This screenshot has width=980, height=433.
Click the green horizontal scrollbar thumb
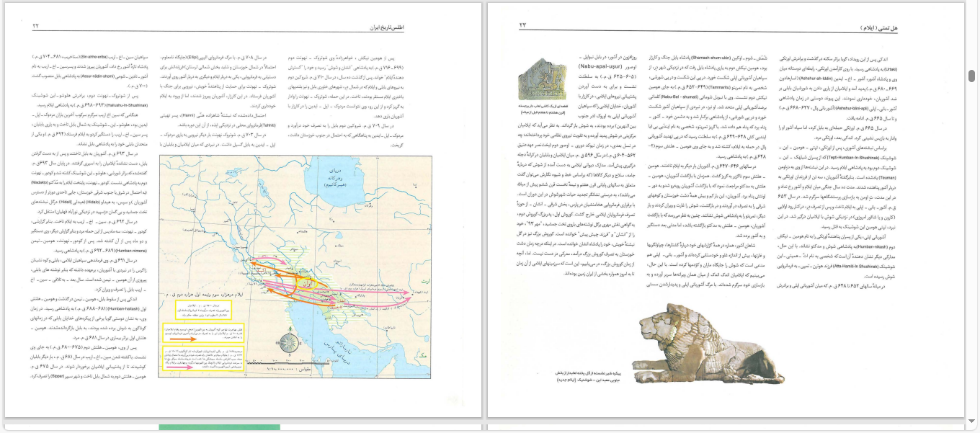[219, 428]
